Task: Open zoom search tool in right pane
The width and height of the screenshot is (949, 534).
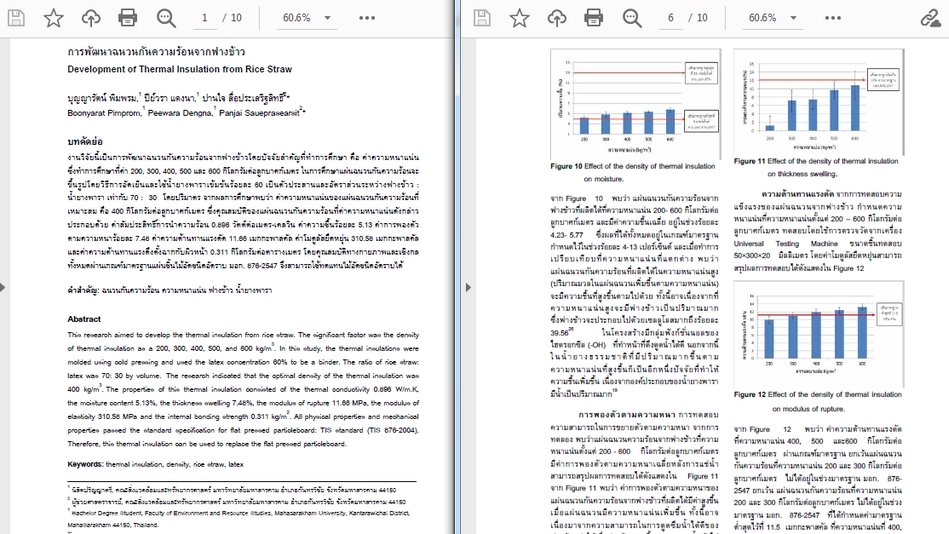Action: 632,18
